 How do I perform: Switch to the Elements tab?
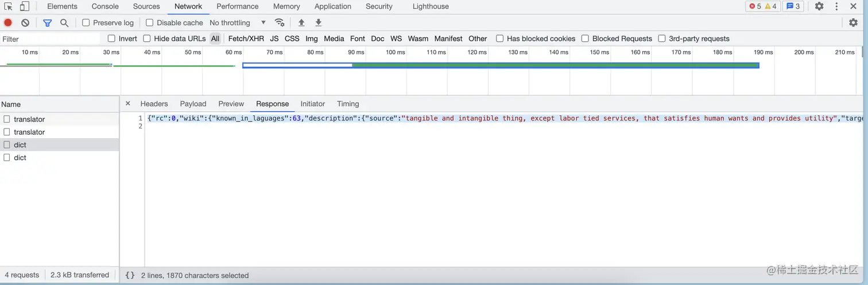click(62, 6)
